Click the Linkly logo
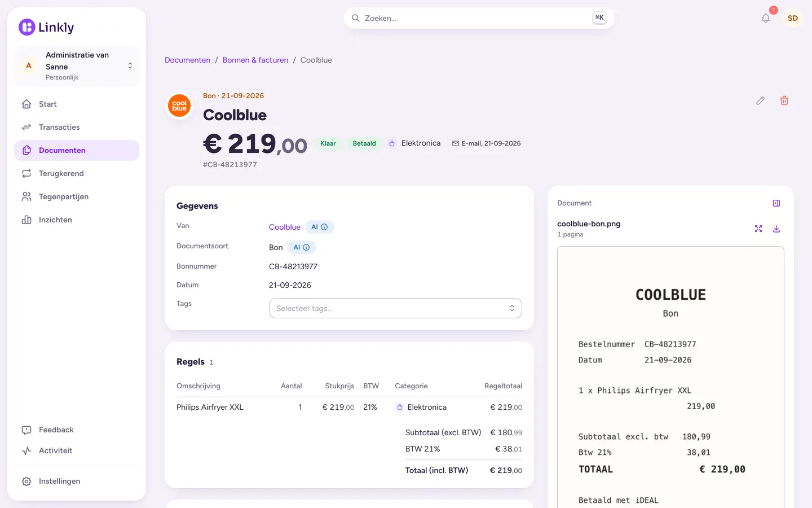812x508 pixels. tap(46, 27)
